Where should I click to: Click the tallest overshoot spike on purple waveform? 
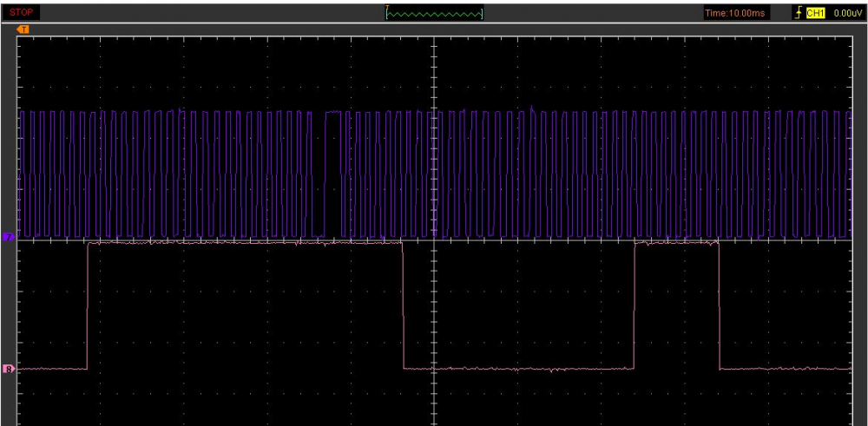[531, 107]
